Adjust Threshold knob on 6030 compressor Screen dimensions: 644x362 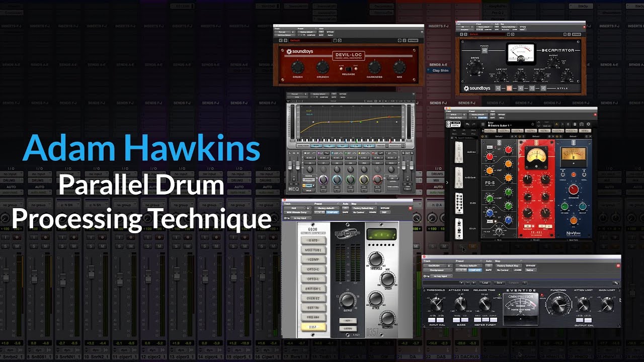(x=375, y=259)
